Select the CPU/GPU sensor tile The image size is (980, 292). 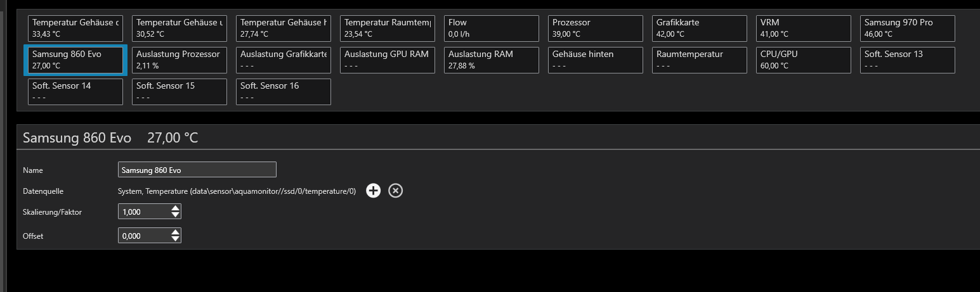804,60
